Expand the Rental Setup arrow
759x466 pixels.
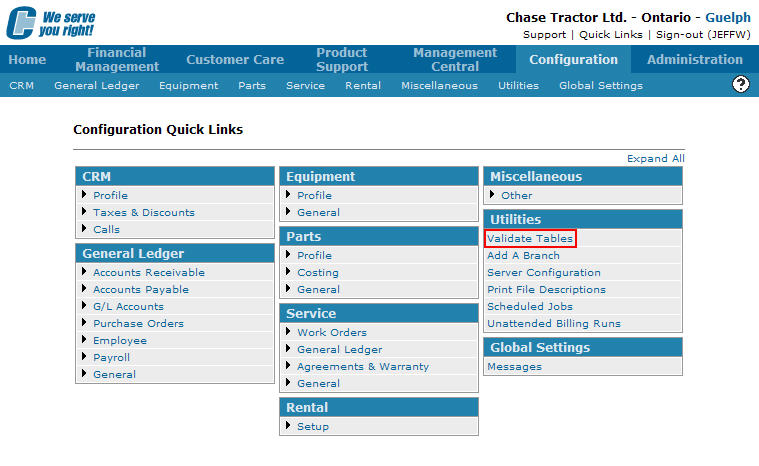(x=288, y=425)
